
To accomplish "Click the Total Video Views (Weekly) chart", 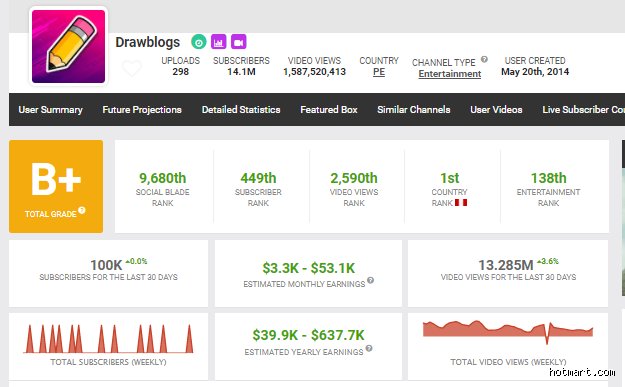I will (508, 332).
